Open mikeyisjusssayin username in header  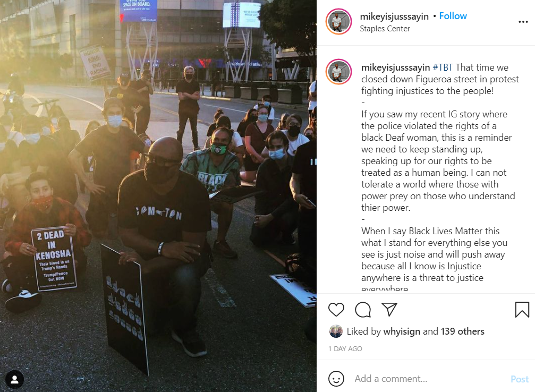point(394,16)
